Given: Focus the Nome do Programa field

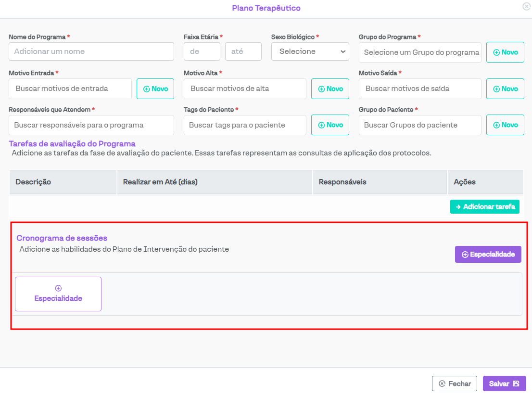Looking at the screenshot, I should [x=91, y=51].
